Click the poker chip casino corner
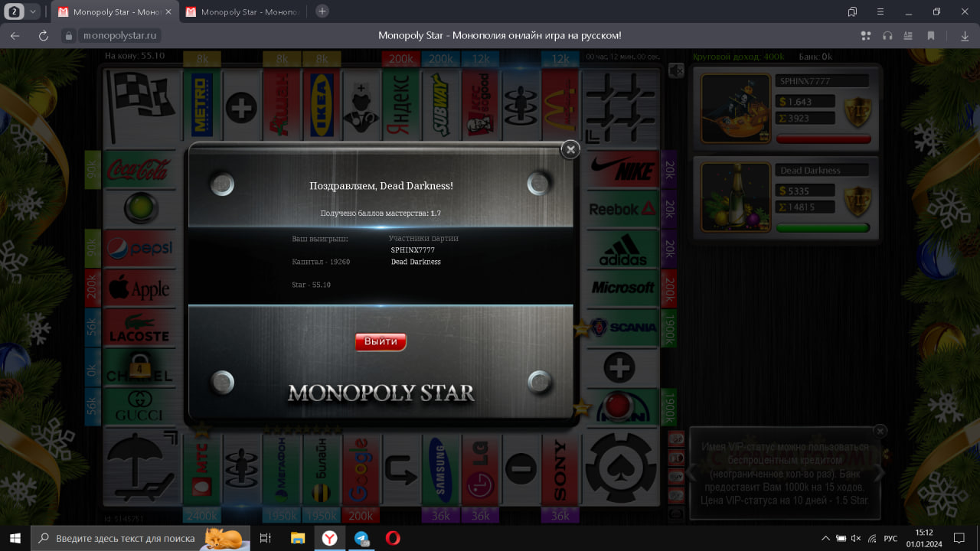980x551 pixels. point(622,468)
